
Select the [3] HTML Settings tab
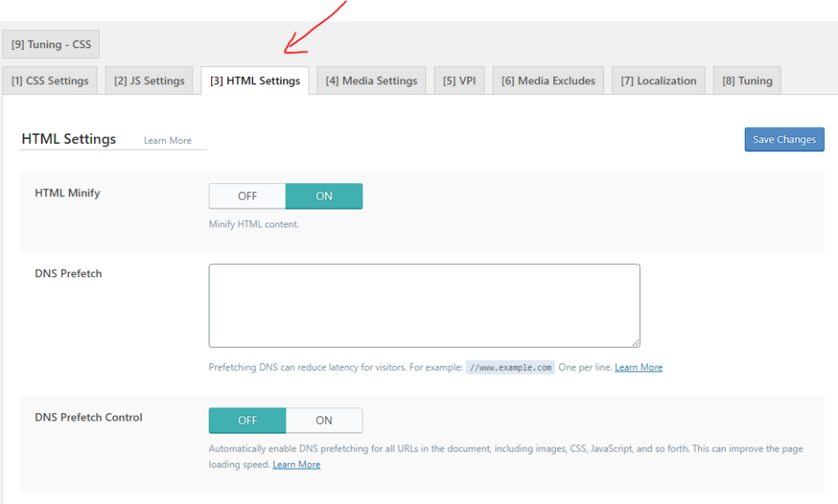(x=255, y=81)
